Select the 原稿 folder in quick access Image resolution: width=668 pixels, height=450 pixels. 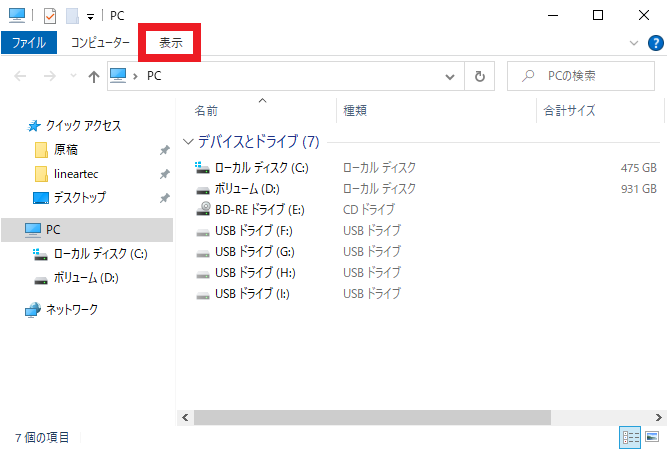[65, 150]
